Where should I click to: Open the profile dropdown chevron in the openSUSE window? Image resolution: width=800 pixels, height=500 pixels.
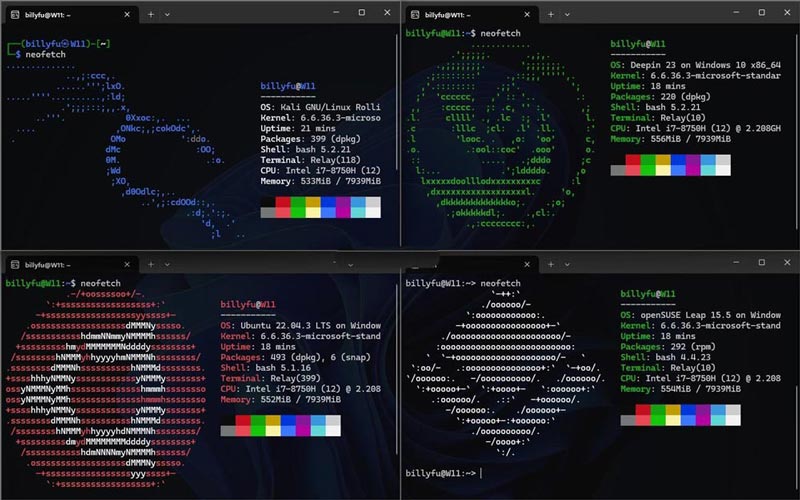[x=569, y=264]
